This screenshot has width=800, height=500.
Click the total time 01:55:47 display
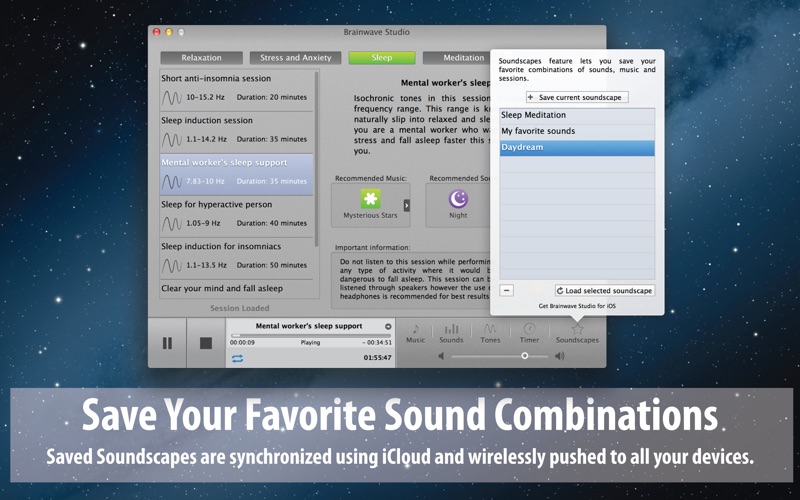[x=378, y=358]
